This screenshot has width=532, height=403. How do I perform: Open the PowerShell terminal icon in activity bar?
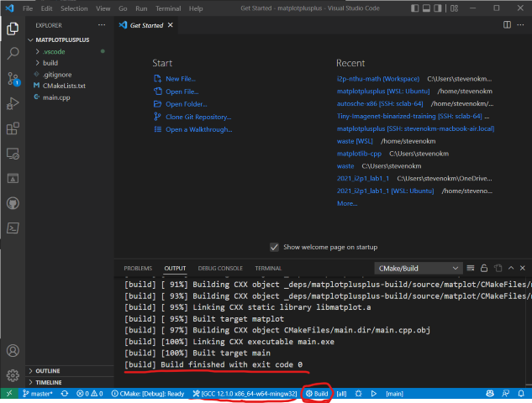click(x=13, y=228)
